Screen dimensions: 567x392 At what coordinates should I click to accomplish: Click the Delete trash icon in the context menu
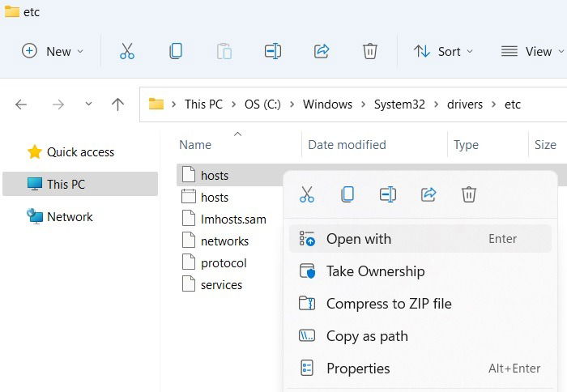(x=469, y=194)
